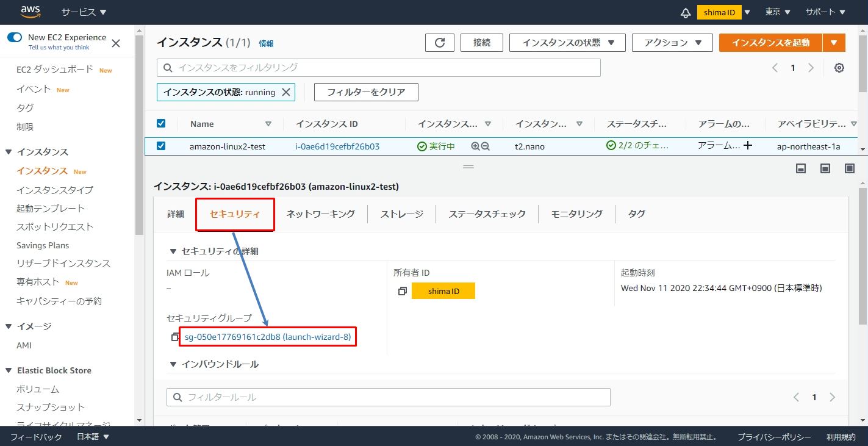This screenshot has height=446, width=868.
Task: Open security group sg-050e17769161c2db8 link
Action: (x=268, y=337)
